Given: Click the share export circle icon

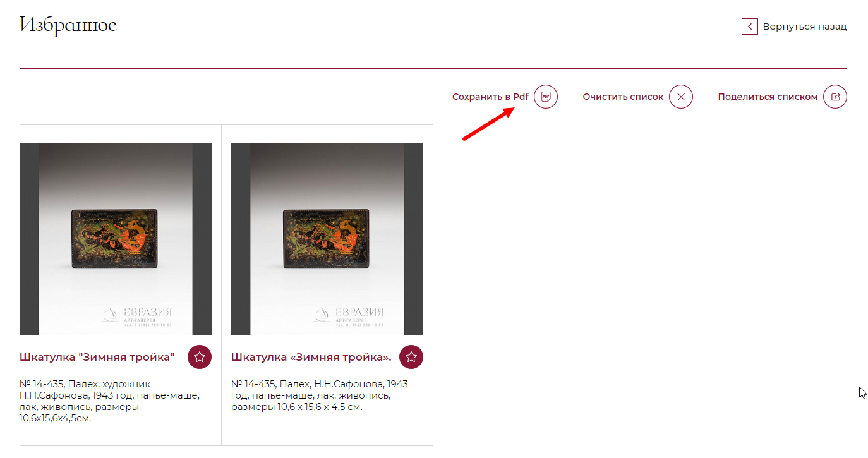Looking at the screenshot, I should tap(835, 97).
